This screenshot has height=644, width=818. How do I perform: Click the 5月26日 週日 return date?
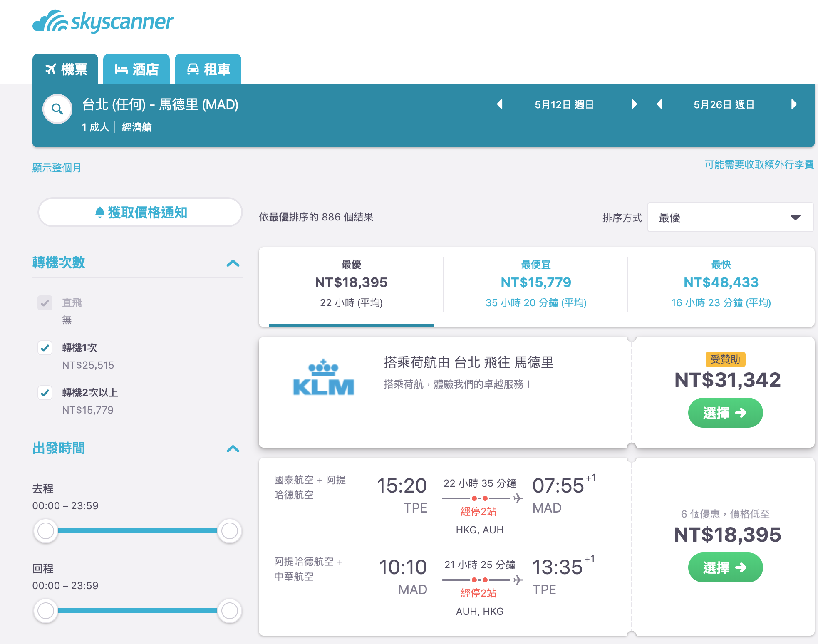[724, 104]
